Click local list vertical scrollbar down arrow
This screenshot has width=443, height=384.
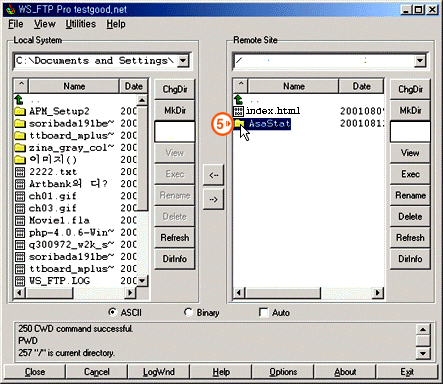tap(142, 281)
